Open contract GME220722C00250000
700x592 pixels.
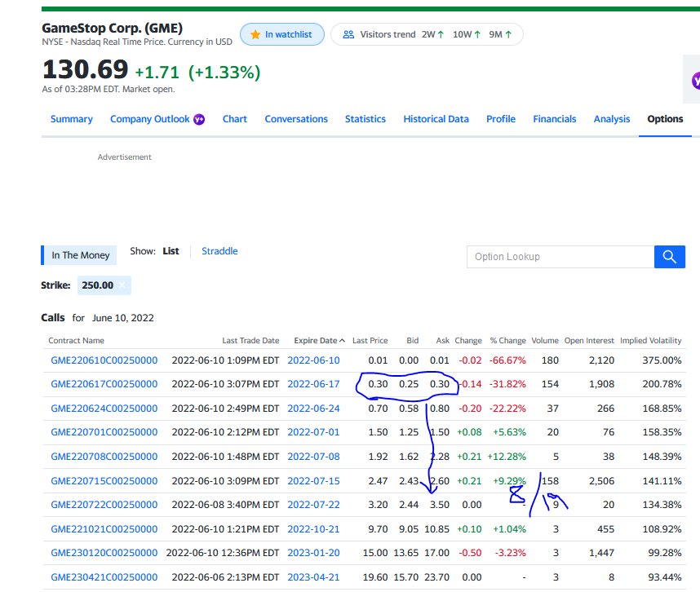click(x=104, y=505)
